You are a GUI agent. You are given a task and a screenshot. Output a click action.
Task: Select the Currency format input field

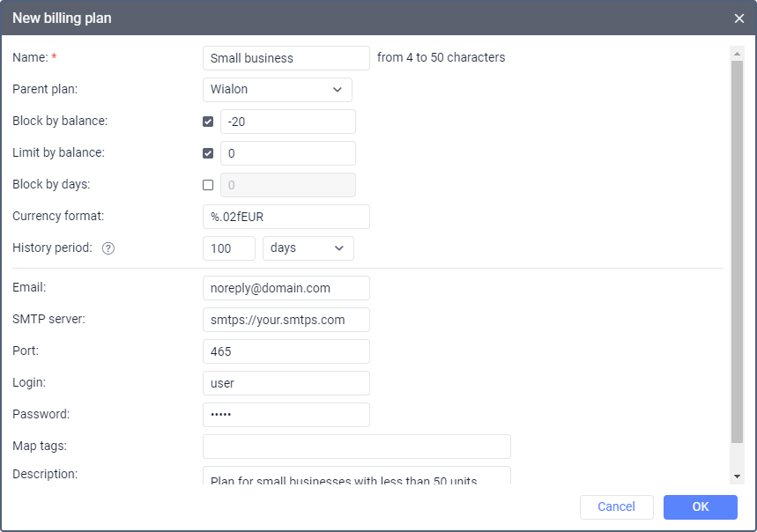[x=286, y=217]
